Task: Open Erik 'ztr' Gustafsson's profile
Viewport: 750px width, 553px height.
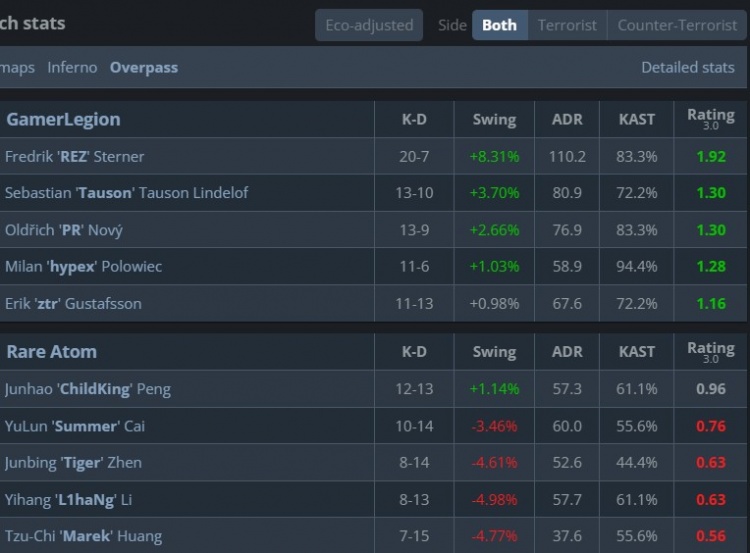Action: [73, 303]
